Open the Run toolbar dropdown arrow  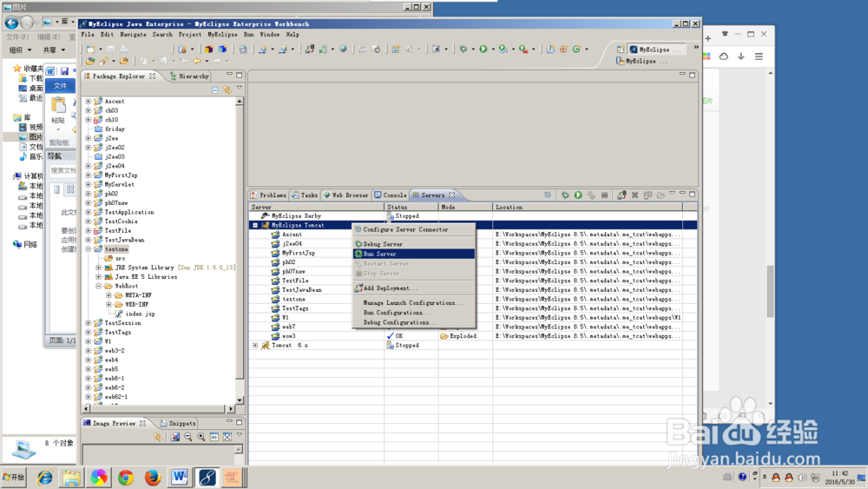pos(493,50)
